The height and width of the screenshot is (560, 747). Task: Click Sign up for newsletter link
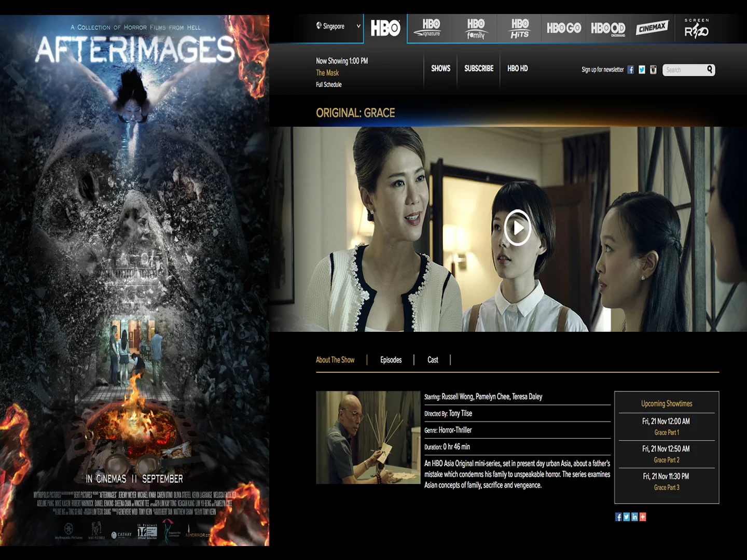[603, 69]
